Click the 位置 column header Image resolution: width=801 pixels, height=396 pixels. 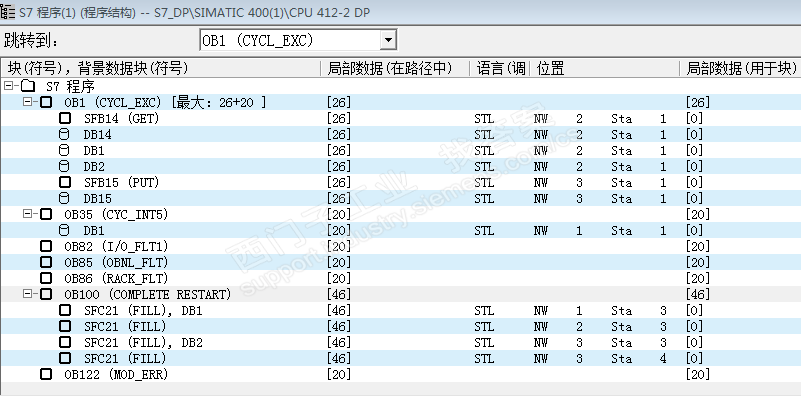(604, 68)
